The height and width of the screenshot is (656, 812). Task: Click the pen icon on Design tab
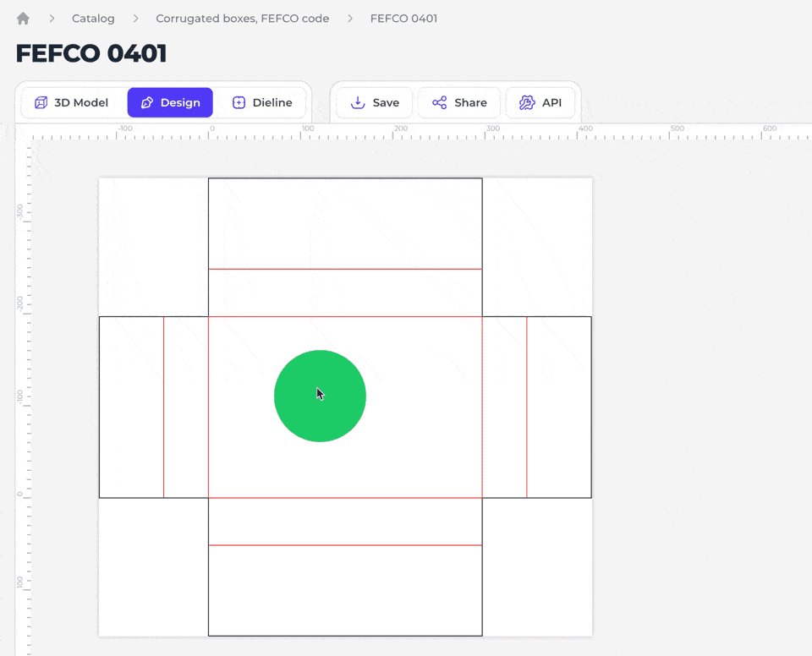[x=147, y=103]
